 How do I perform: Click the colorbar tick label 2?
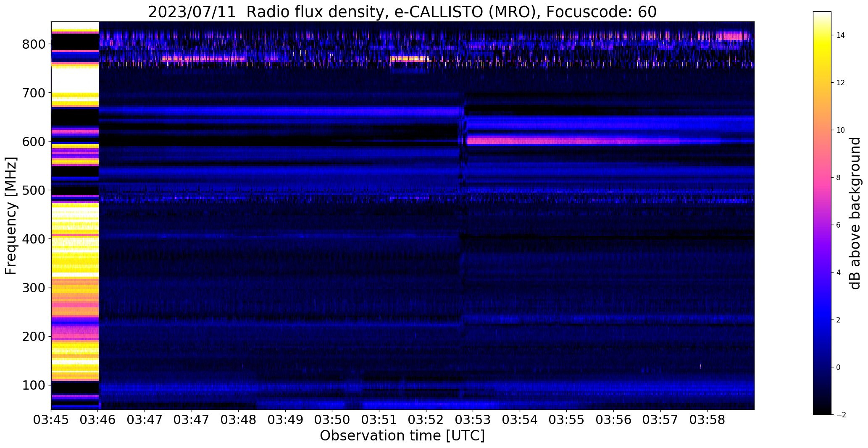839,320
